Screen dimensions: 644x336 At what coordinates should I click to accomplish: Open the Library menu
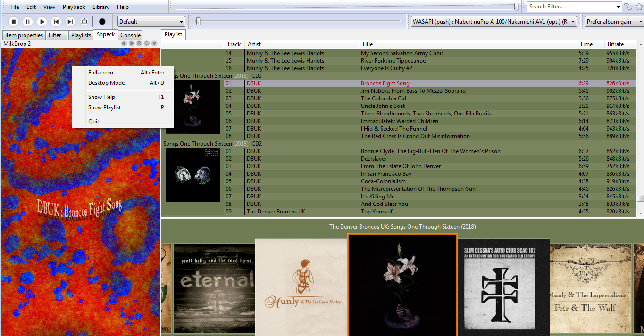100,7
